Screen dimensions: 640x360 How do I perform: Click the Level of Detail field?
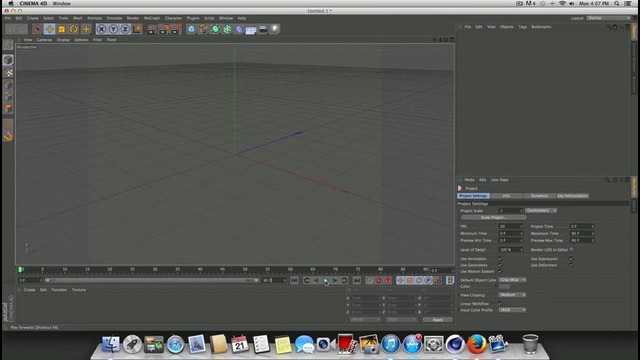pos(511,249)
